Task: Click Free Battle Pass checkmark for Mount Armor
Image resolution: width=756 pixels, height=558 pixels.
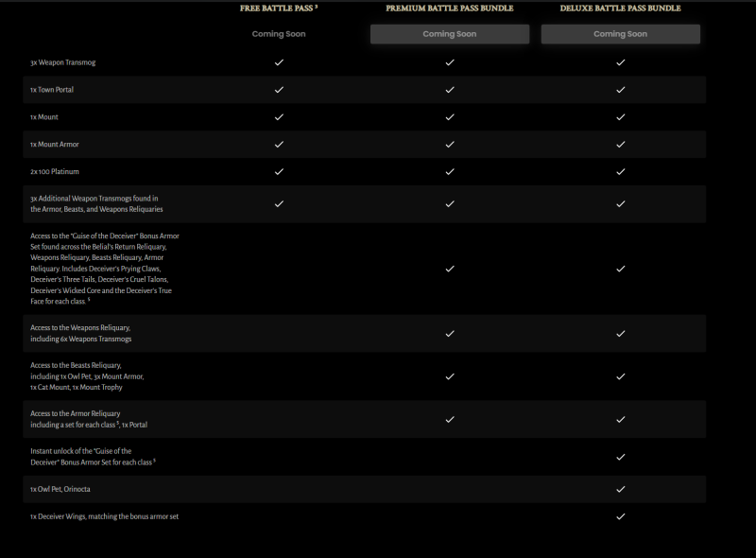Action: coord(279,145)
